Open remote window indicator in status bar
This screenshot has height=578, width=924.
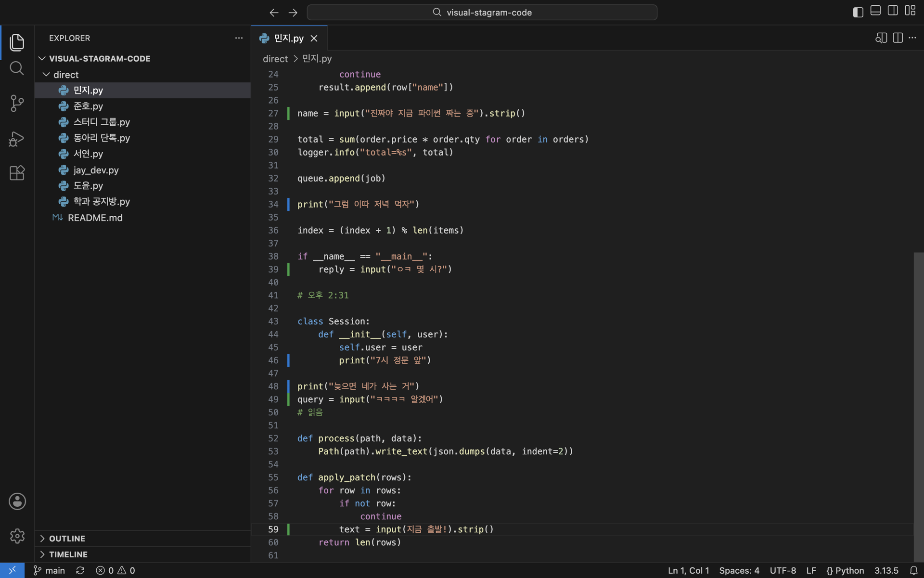tap(12, 570)
